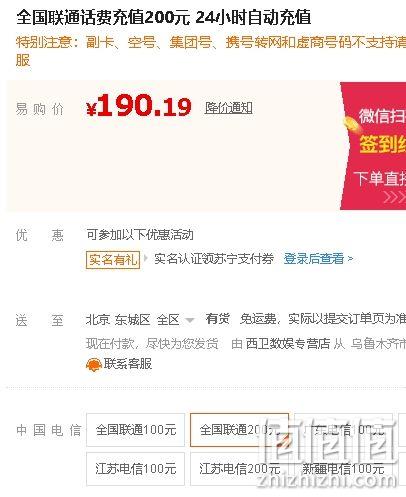Screen dimensions: 406x497
Task: Click the gold coin icon on promo banner
Action: tap(352, 123)
